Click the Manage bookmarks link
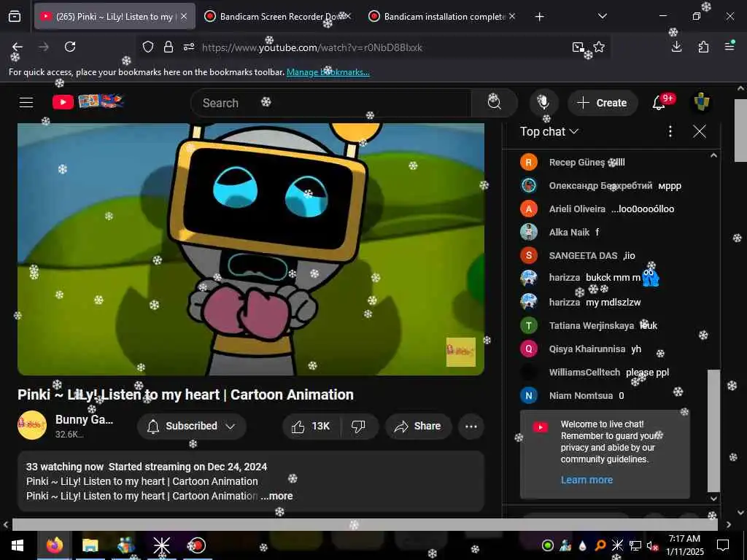747x560 pixels. (328, 72)
